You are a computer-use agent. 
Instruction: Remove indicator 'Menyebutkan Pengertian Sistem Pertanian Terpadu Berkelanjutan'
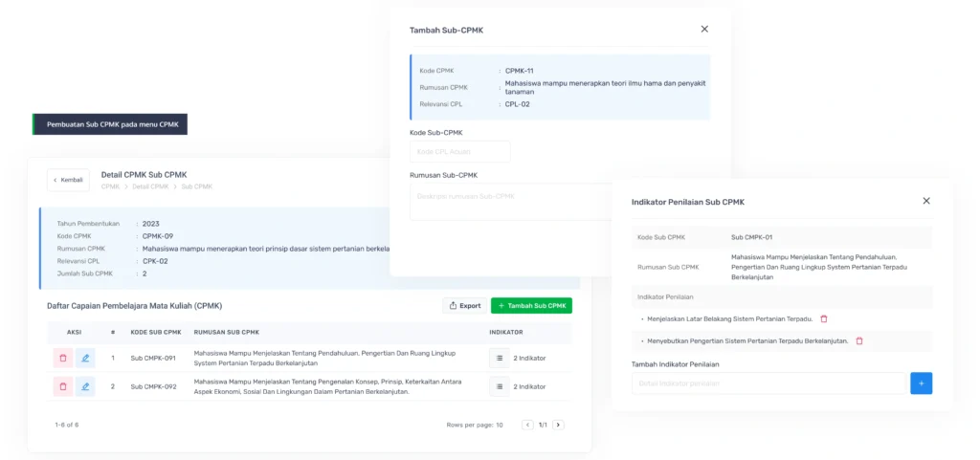tap(859, 340)
